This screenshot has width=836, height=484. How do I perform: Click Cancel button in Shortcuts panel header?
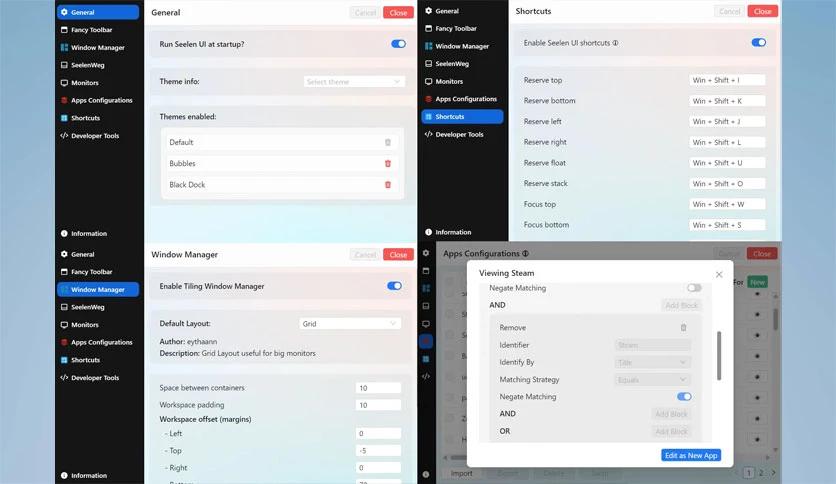pyautogui.click(x=729, y=11)
